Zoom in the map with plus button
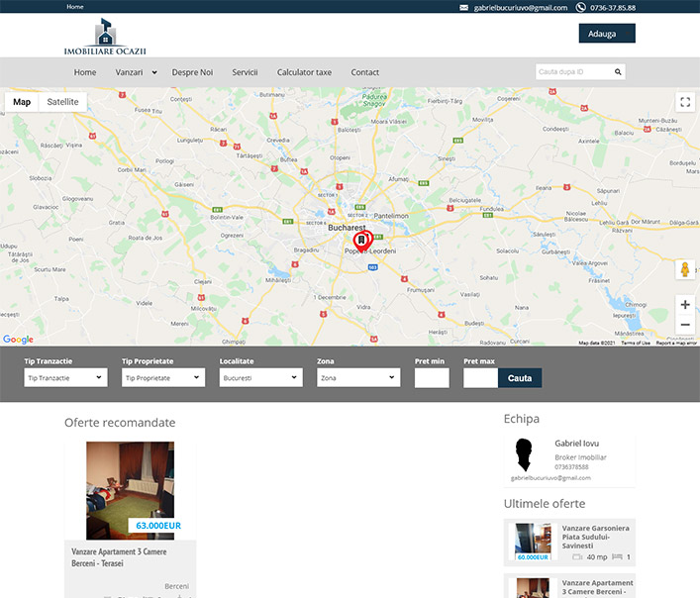700x598 pixels. 685,305
